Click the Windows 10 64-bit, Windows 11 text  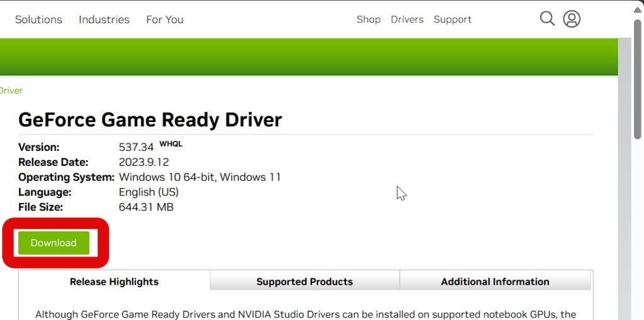pyautogui.click(x=199, y=177)
